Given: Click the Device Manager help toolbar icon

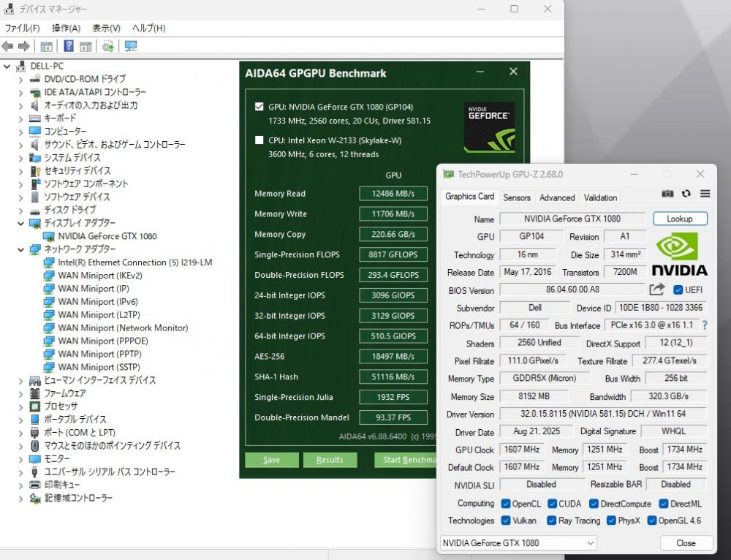Looking at the screenshot, I should pyautogui.click(x=69, y=46).
